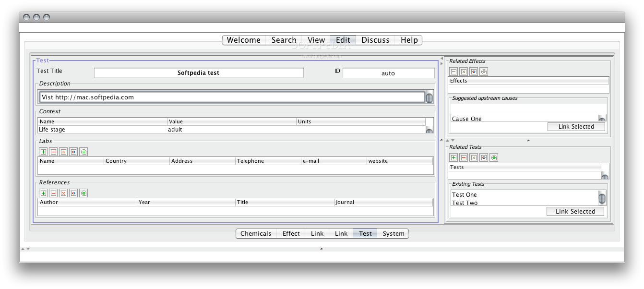The height and width of the screenshot is (289, 644).
Task: Click the blue-red arrows icon under Related Tests
Action: 484,157
